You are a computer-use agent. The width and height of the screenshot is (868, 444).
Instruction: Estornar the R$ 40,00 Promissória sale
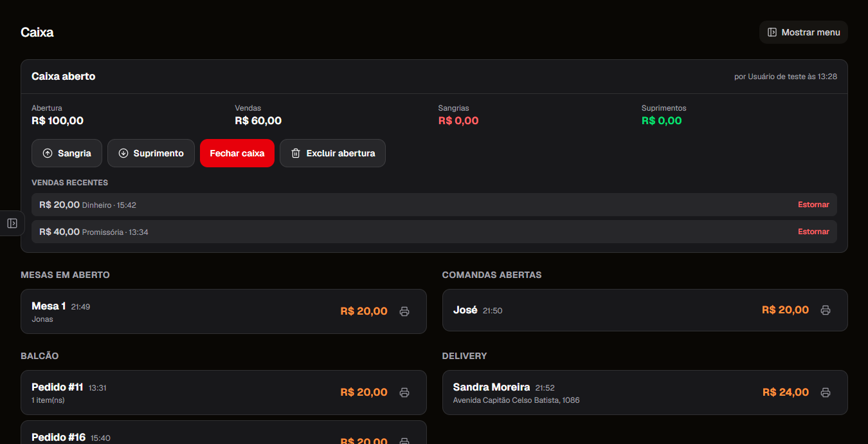pyautogui.click(x=813, y=232)
